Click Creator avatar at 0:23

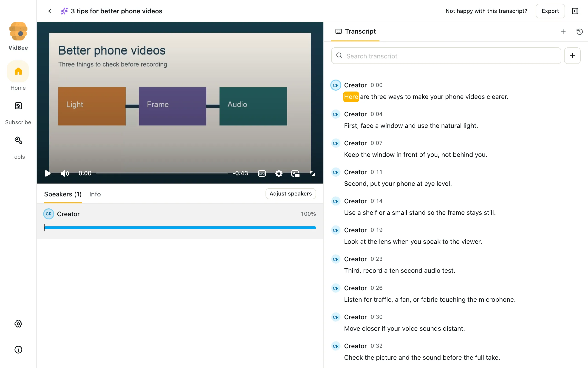click(336, 259)
